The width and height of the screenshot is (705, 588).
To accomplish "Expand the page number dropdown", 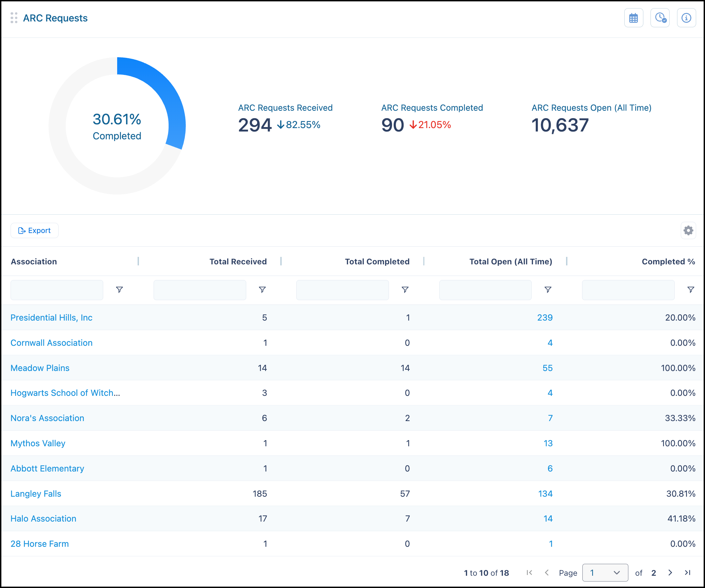I will pos(605,573).
